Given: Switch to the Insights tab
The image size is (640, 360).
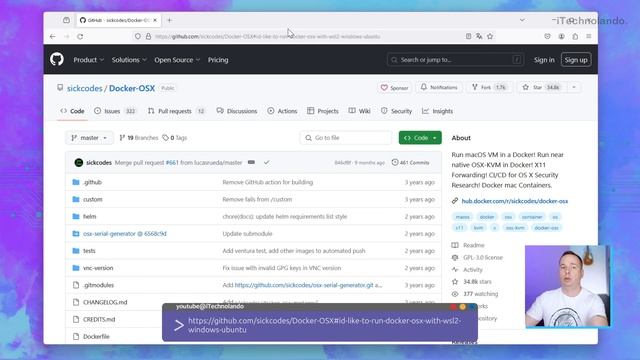Looking at the screenshot, I should coord(437,111).
